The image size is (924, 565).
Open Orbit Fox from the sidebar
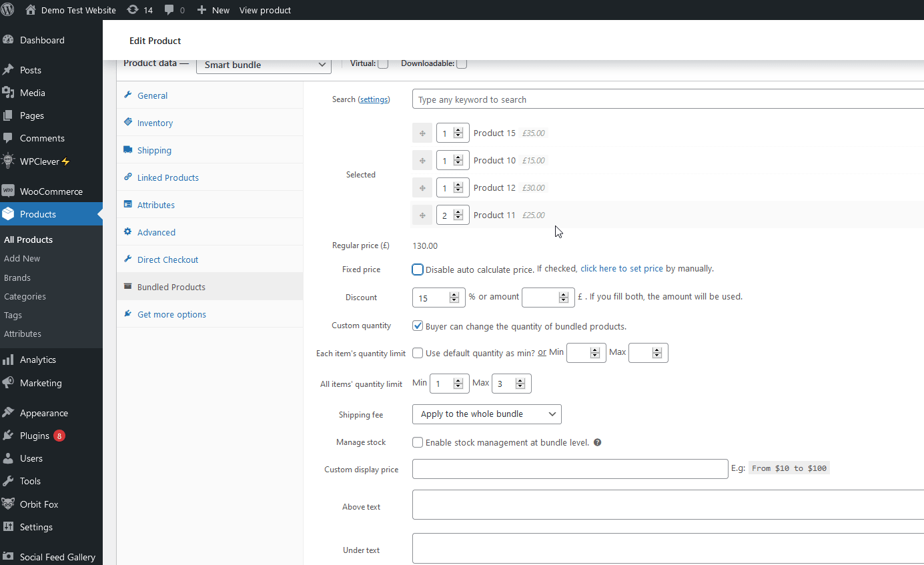39,504
